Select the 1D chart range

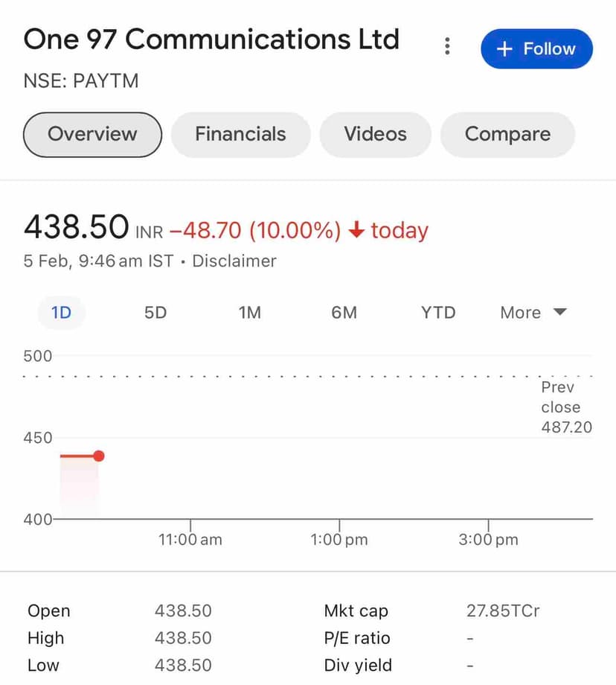61,313
